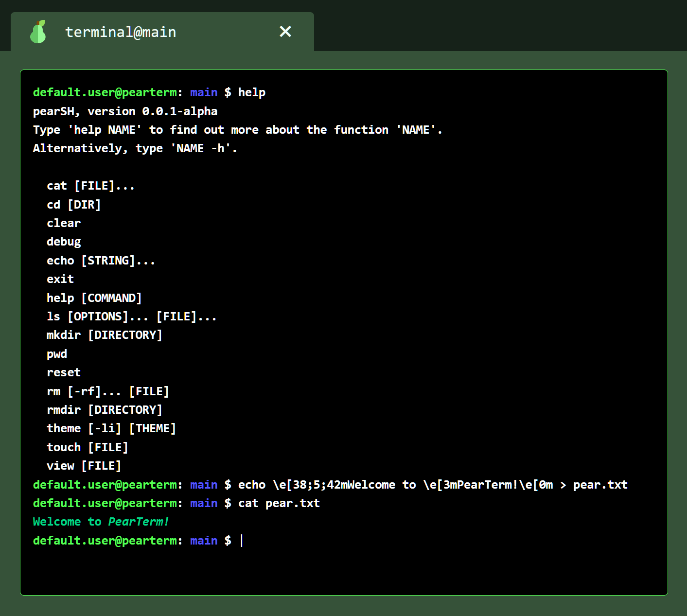Click the "Alternatively, type 'NAME -h'." line
Image resolution: width=687 pixels, height=616 pixels.
[x=135, y=148]
